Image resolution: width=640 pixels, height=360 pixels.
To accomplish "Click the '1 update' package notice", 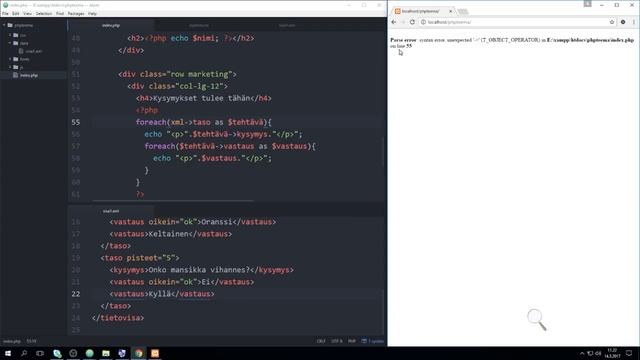I will [x=373, y=341].
